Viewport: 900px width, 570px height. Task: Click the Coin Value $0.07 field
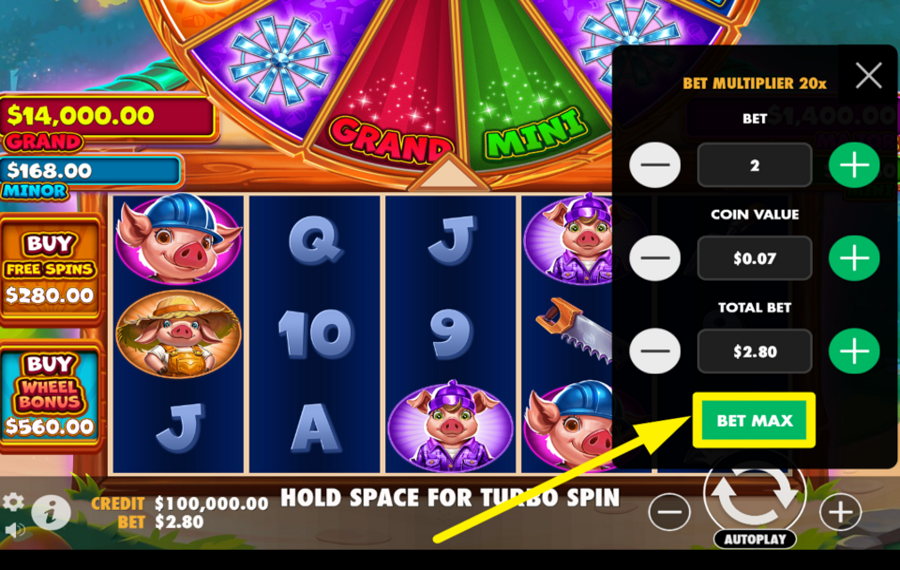click(x=754, y=258)
